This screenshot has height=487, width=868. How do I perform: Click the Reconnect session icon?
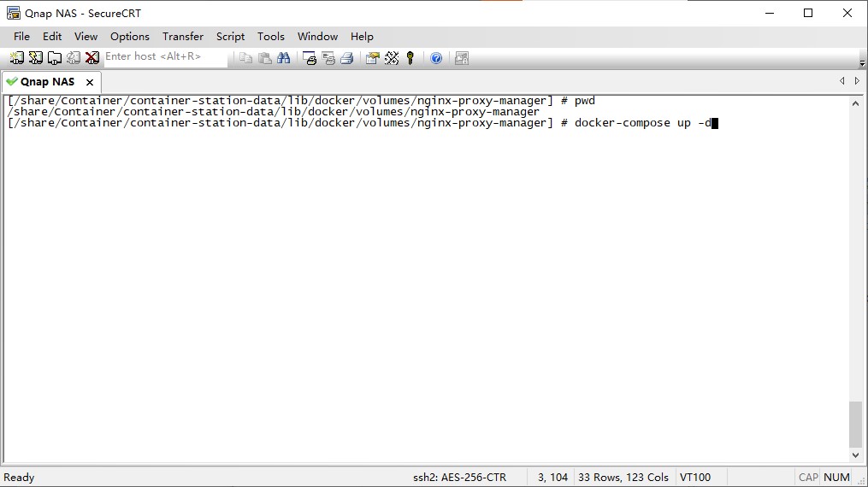coord(74,57)
